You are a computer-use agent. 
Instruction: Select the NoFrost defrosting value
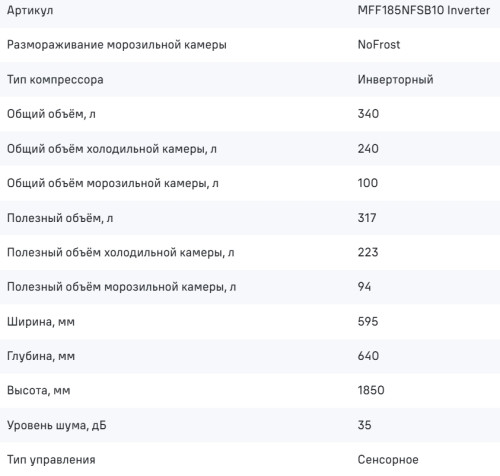pos(379,45)
